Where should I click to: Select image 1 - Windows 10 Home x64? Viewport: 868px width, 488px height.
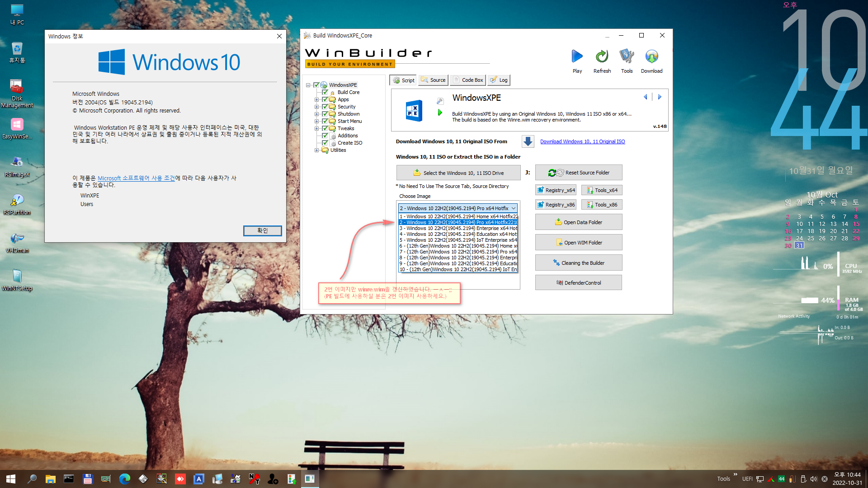coord(458,216)
